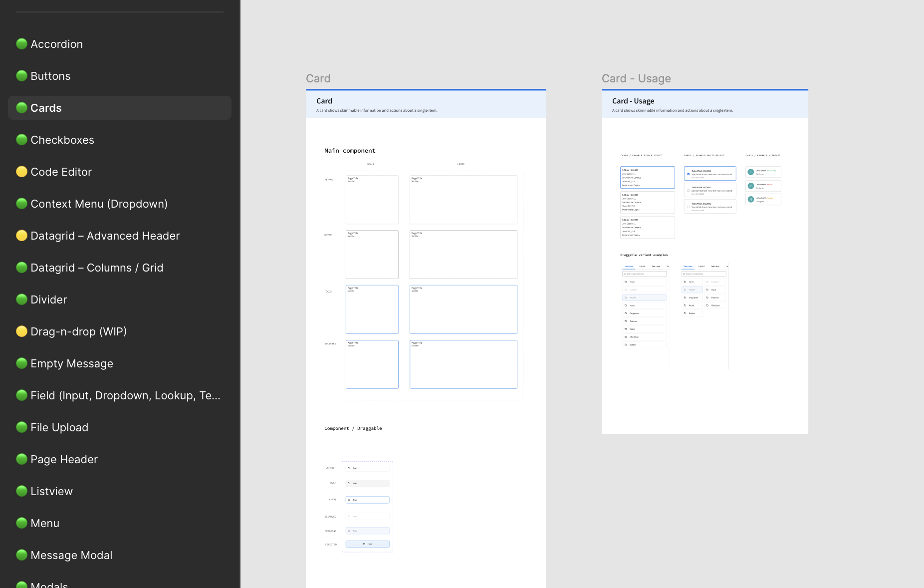Click the search field in the single-column draggable list
This screenshot has height=588, width=924.
645,274
